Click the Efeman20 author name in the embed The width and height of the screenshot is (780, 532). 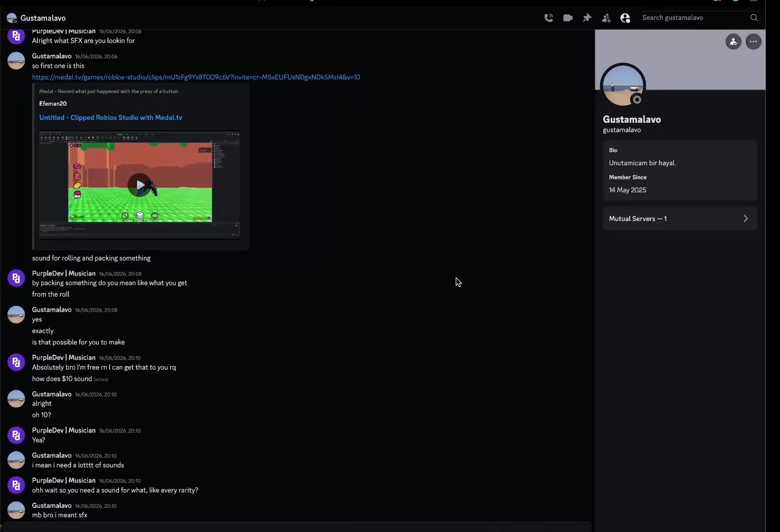[53, 104]
